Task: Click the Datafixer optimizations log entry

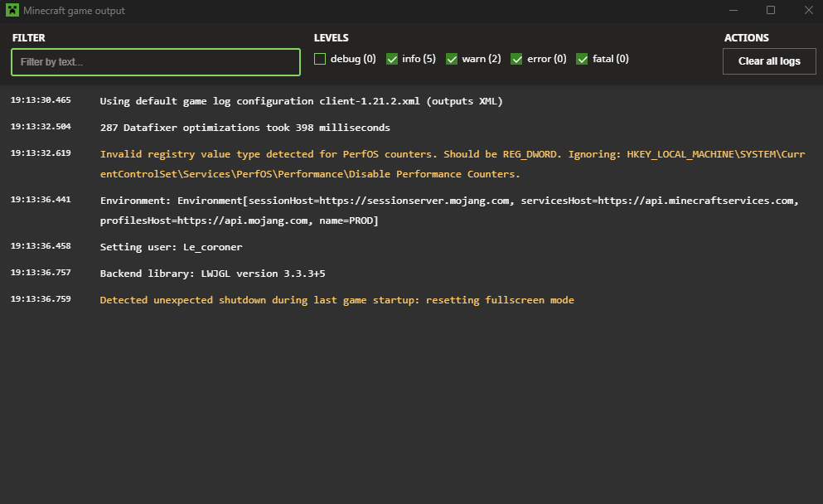Action: [x=244, y=128]
